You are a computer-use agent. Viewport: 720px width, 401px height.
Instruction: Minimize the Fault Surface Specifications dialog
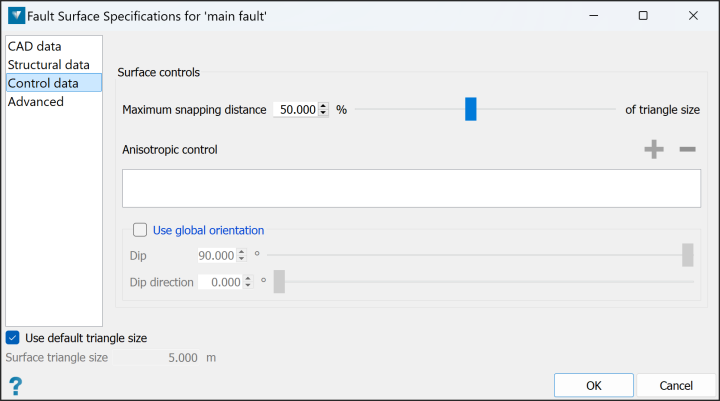pos(593,16)
